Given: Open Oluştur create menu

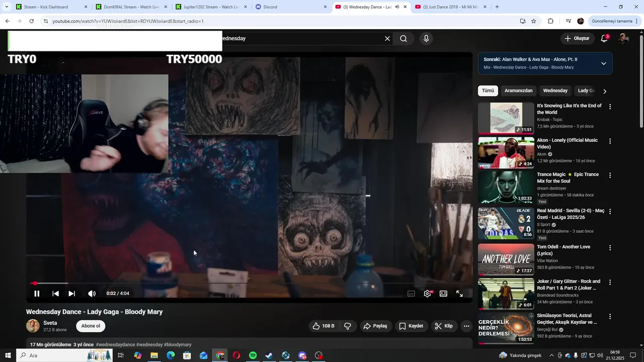Looking at the screenshot, I should click(x=577, y=38).
